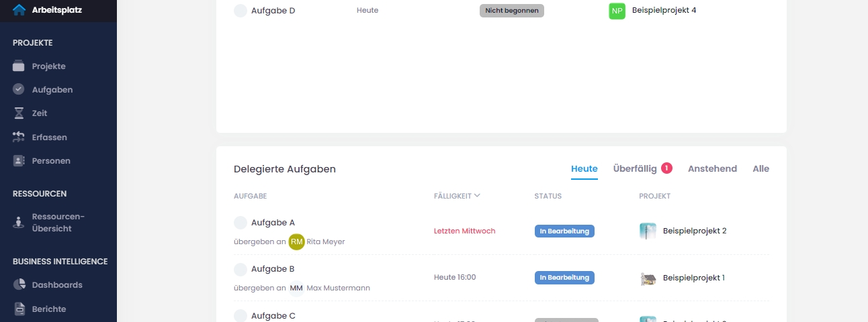Viewport: 868px width, 322px height.
Task: Click Rita Meyer assignee name
Action: 325,241
